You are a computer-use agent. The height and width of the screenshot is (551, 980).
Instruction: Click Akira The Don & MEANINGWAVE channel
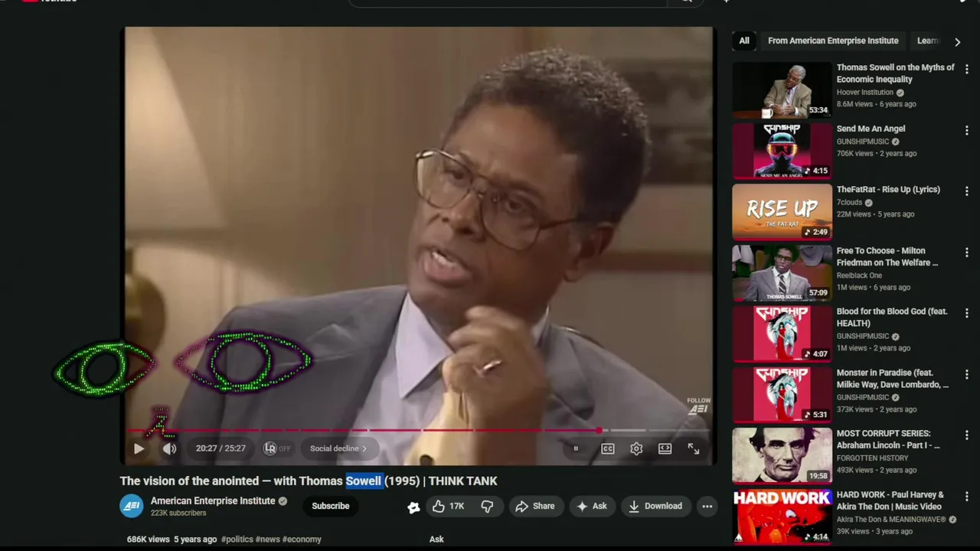pyautogui.click(x=891, y=519)
